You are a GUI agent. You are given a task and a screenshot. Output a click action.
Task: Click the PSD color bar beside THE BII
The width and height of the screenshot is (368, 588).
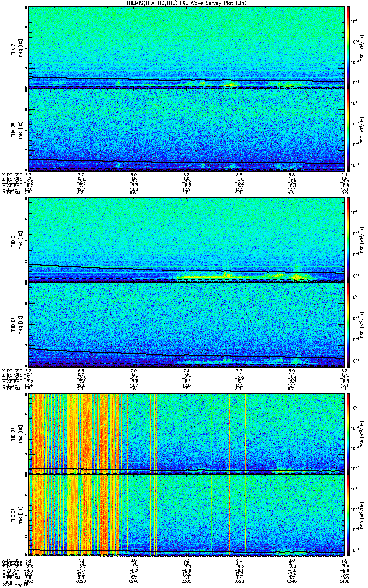point(348,514)
